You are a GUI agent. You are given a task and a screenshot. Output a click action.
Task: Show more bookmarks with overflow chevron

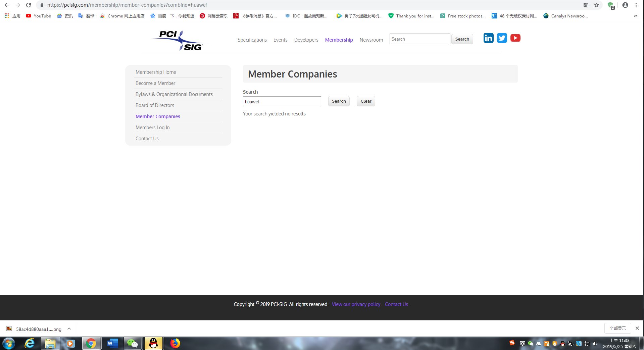pos(635,16)
